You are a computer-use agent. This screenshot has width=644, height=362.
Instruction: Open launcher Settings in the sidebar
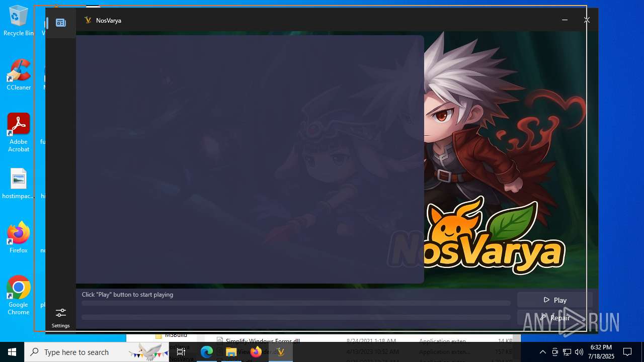60,318
